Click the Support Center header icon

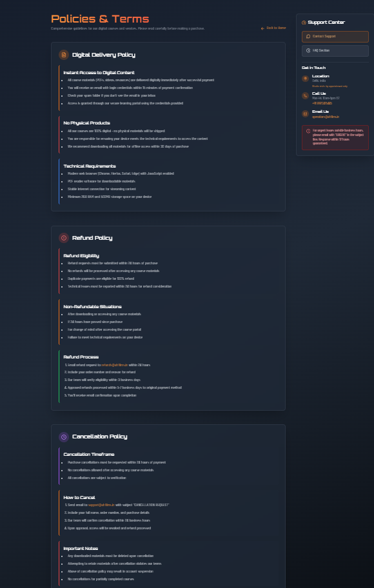pyautogui.click(x=304, y=23)
